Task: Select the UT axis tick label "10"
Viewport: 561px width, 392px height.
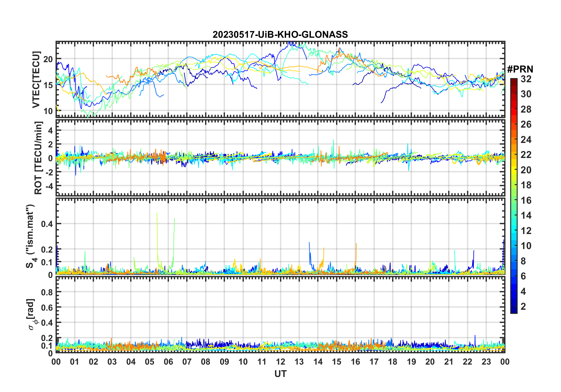Action: tap(243, 362)
